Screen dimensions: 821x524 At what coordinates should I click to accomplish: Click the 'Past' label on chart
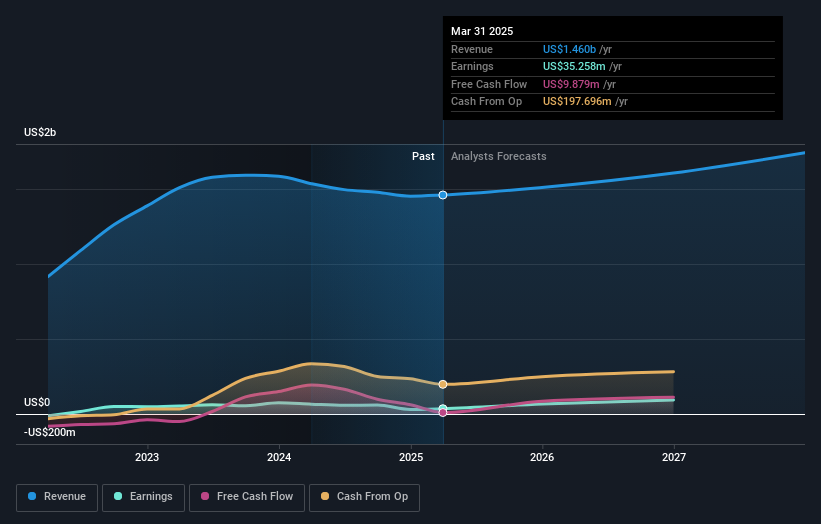423,157
